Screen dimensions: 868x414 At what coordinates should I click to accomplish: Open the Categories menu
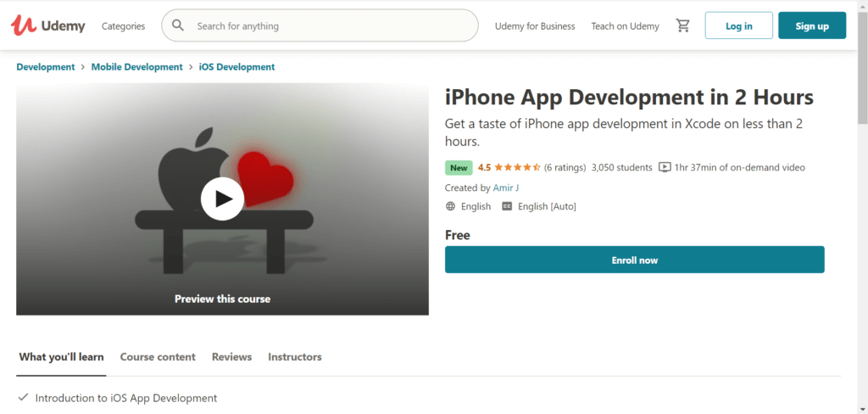pyautogui.click(x=124, y=26)
